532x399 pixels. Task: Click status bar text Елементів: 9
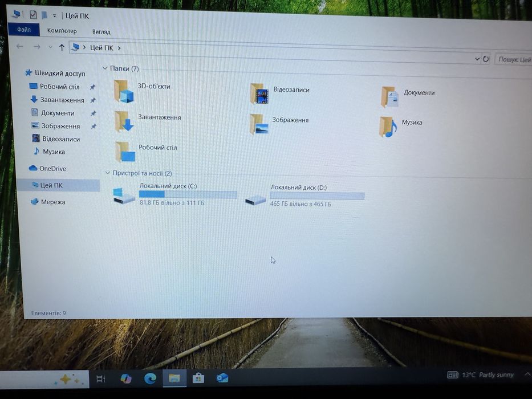48,313
